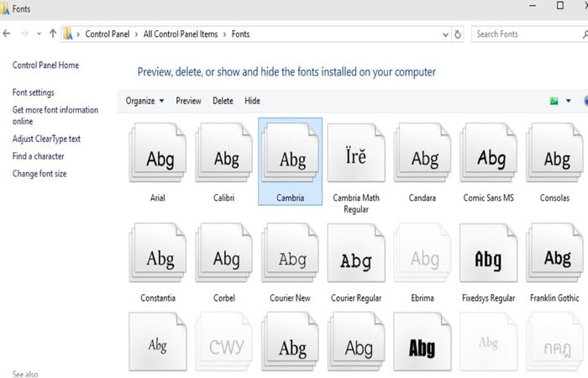The image size is (588, 378).
Task: Refresh the Fonts folder view
Action: click(458, 34)
